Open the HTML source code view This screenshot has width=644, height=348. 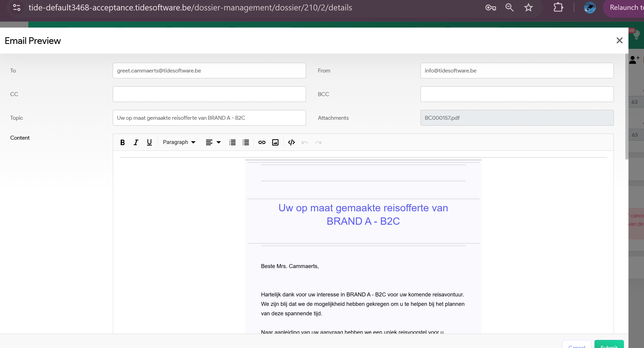(x=291, y=142)
